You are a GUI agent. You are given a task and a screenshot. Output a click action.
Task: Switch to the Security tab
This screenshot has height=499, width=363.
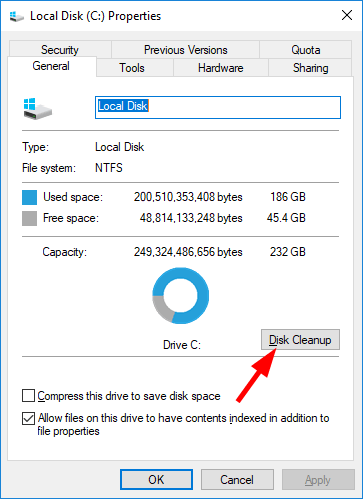pos(60,49)
